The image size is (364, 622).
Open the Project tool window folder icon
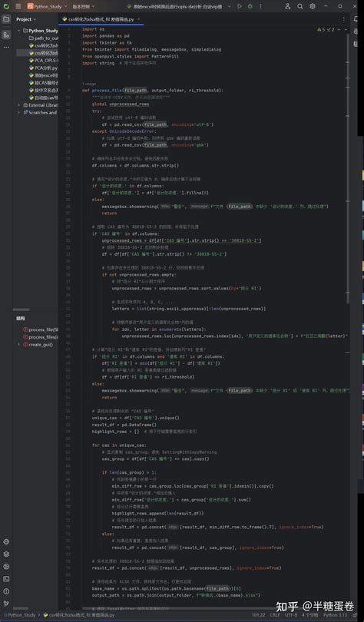point(6,19)
